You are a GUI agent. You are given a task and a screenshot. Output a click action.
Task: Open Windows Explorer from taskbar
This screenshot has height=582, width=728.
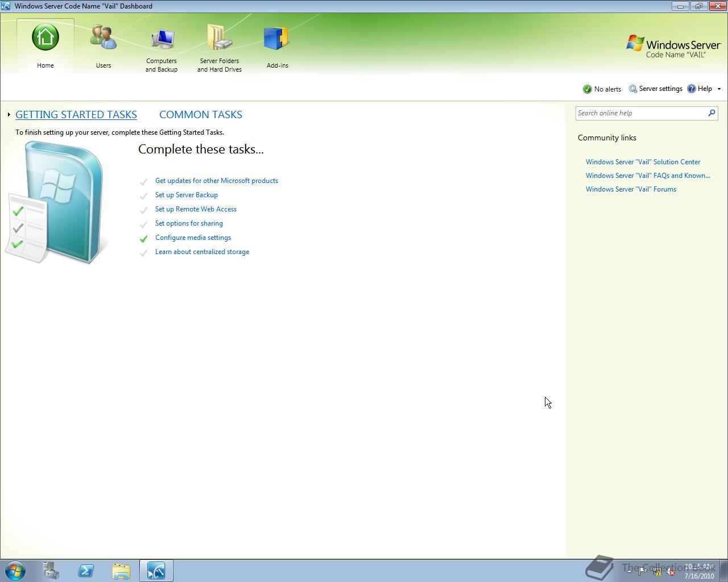tap(121, 571)
